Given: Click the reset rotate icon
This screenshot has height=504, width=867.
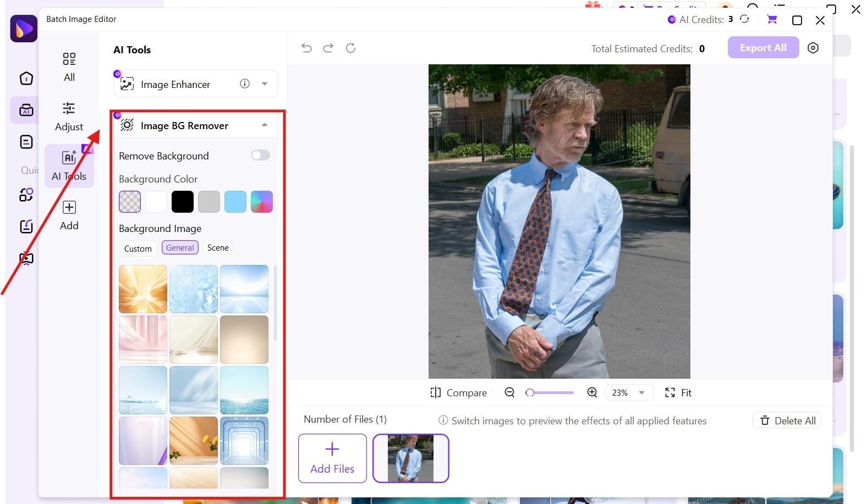Looking at the screenshot, I should pyautogui.click(x=350, y=48).
